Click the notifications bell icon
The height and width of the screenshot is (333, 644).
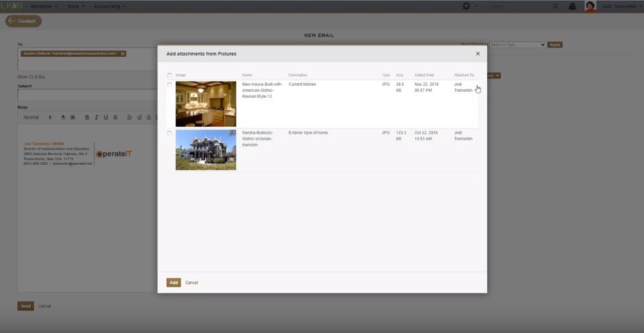572,6
